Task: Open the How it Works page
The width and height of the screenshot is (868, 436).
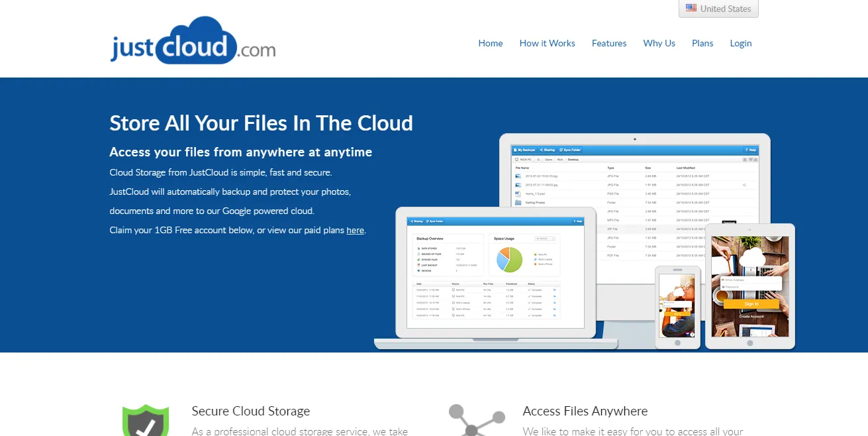Action: [548, 43]
